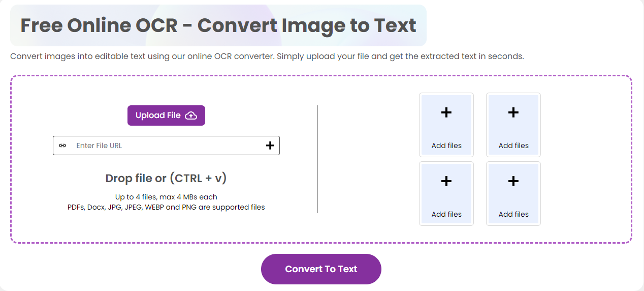Click the link chain icon in URL field
Screen dimensions: 644x291
click(62, 145)
